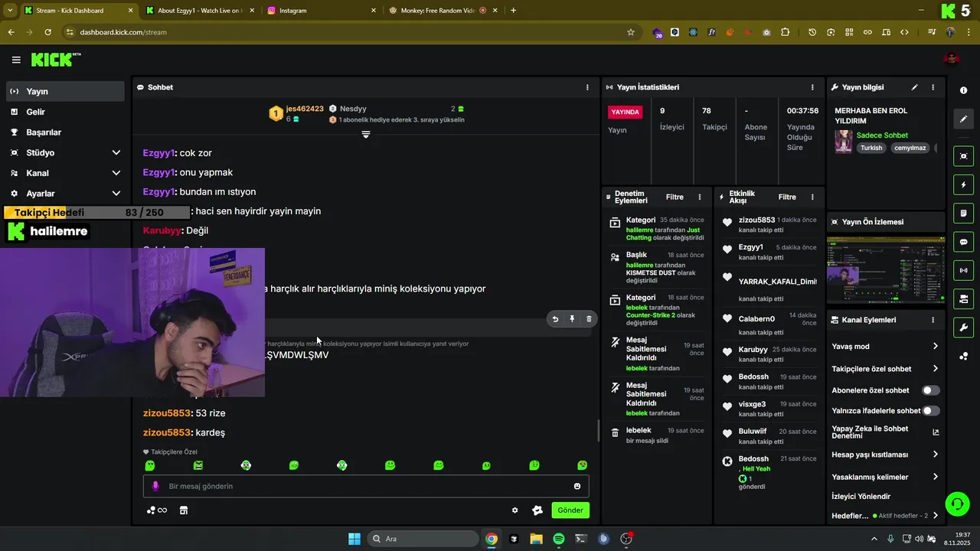The image size is (980, 551).
Task: Open the Kanal Eylemleri panel three-dot menu
Action: (x=933, y=320)
